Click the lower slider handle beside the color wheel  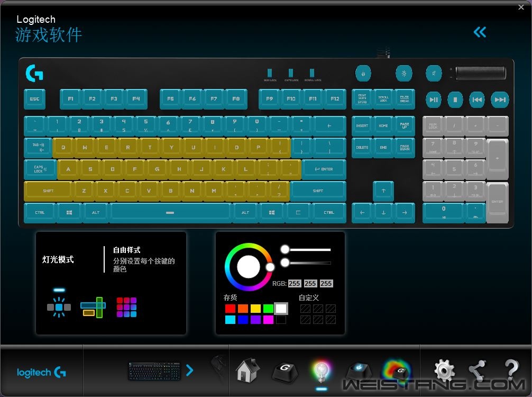[285, 263]
